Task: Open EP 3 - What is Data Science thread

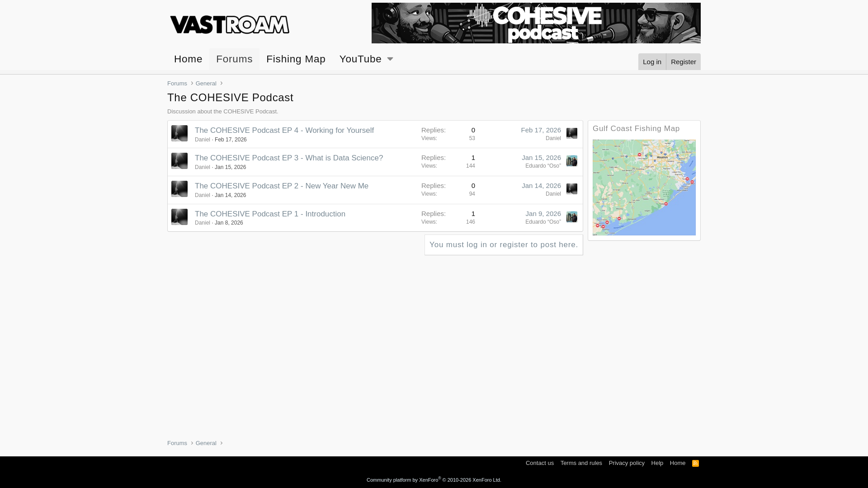Action: [x=289, y=158]
